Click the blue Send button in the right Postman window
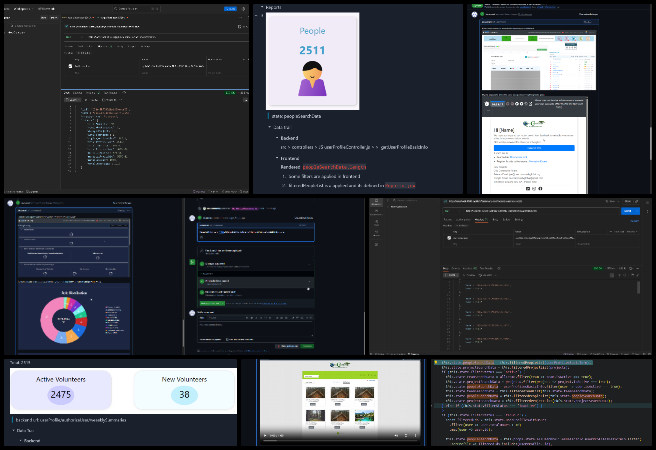The width and height of the screenshot is (656, 450). tap(628, 211)
